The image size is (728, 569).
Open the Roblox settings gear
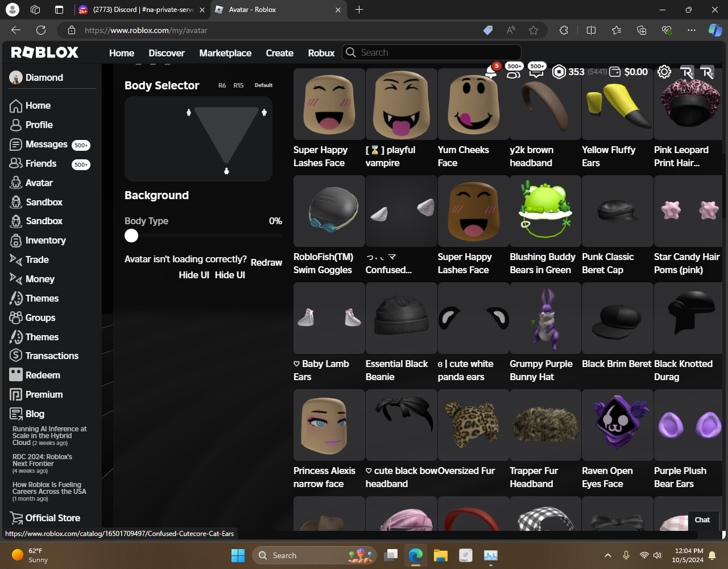664,72
